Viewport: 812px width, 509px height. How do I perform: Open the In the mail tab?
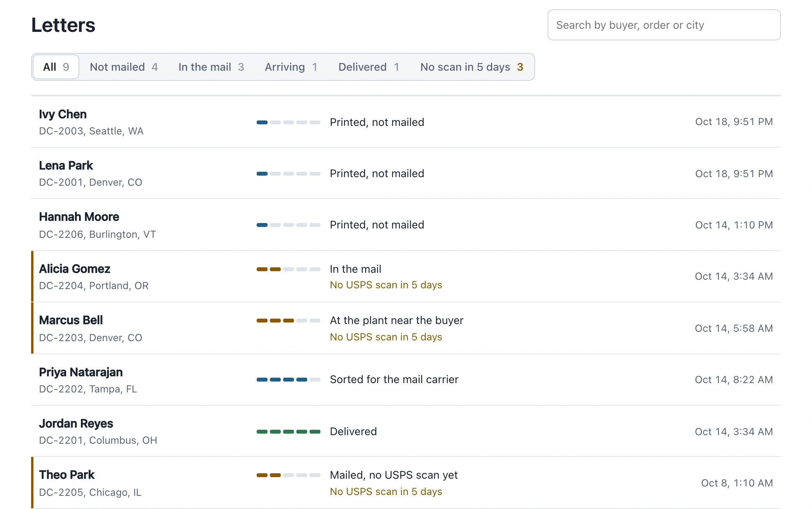click(x=211, y=67)
